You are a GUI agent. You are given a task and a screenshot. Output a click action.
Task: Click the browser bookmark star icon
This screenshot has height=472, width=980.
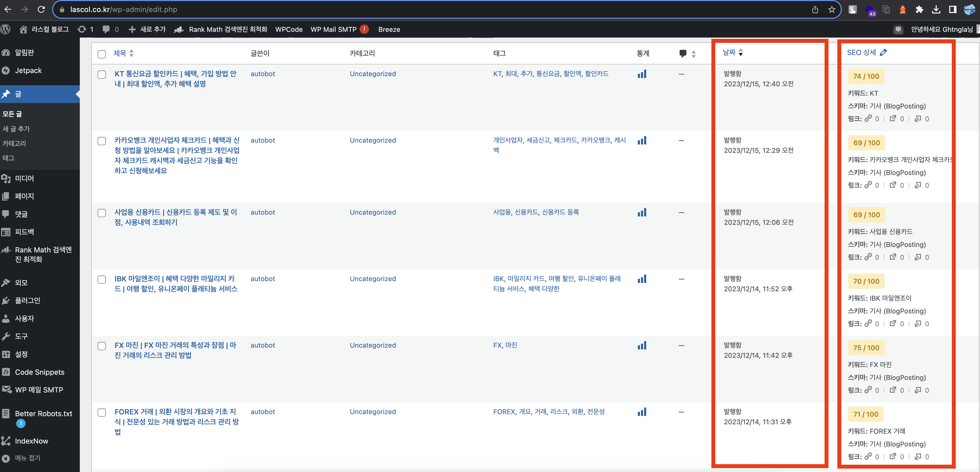point(832,9)
